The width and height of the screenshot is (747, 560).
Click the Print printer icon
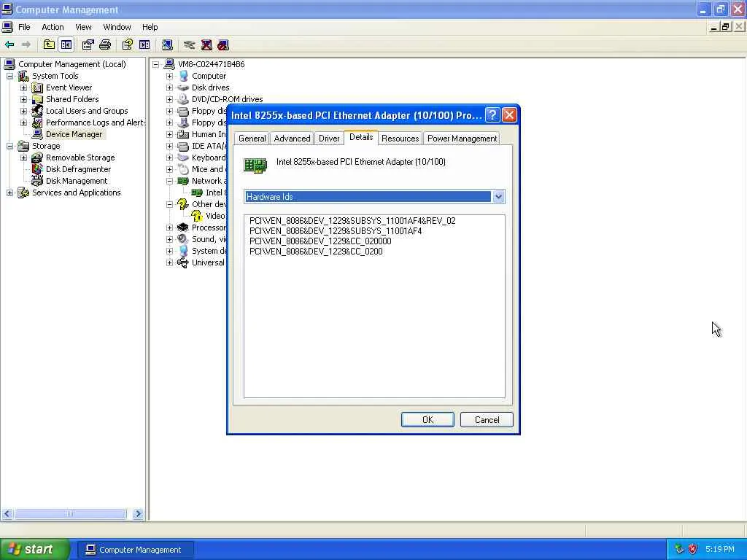tap(105, 44)
